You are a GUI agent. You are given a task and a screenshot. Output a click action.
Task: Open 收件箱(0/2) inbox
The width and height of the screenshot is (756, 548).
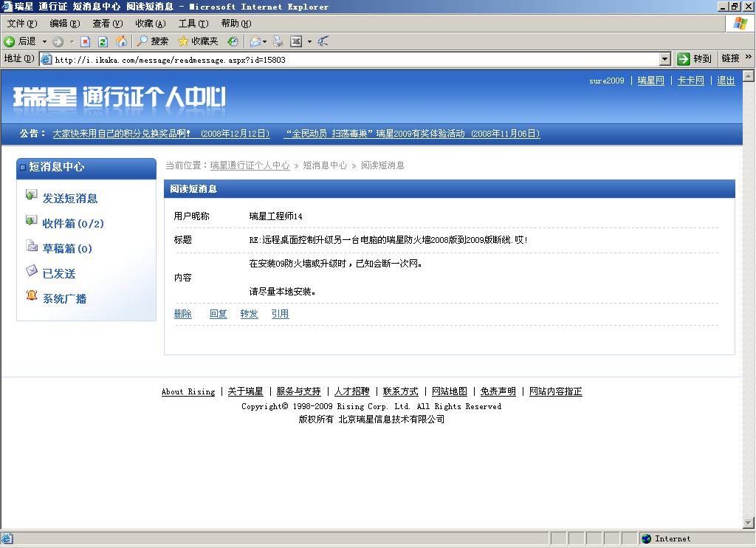[73, 223]
